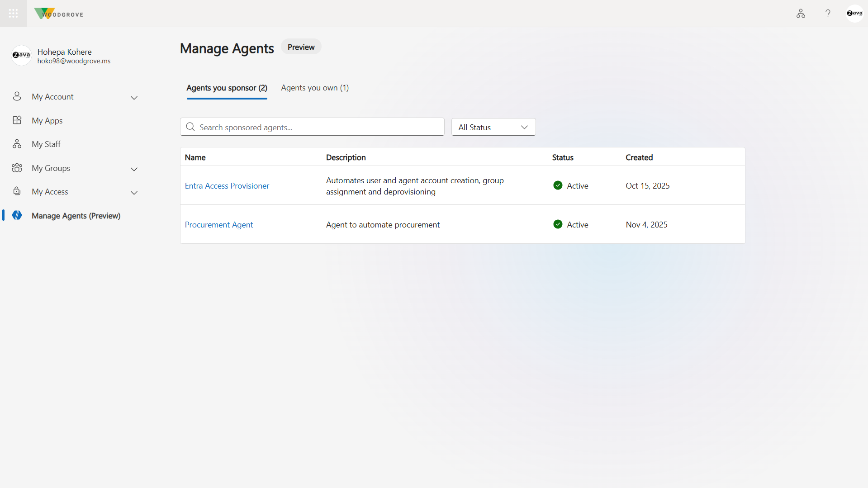The image size is (868, 488).
Task: Open the Entra Access Provisioner agent link
Action: coord(227,185)
